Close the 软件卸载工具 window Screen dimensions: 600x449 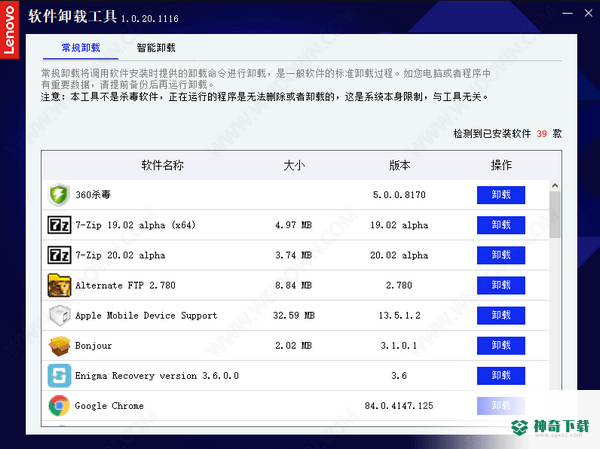(589, 13)
